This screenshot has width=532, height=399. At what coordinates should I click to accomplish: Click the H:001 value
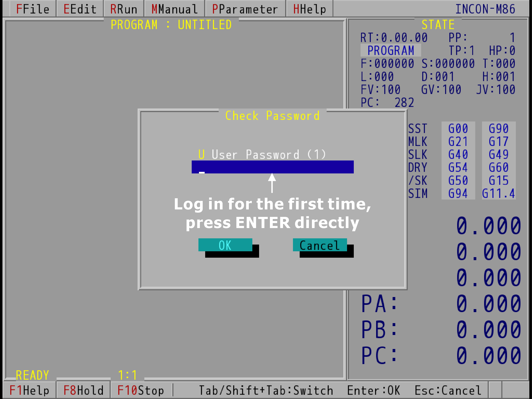(499, 76)
